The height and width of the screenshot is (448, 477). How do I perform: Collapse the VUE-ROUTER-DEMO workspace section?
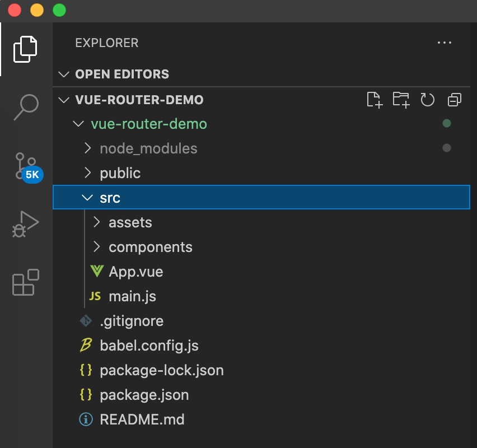(64, 100)
